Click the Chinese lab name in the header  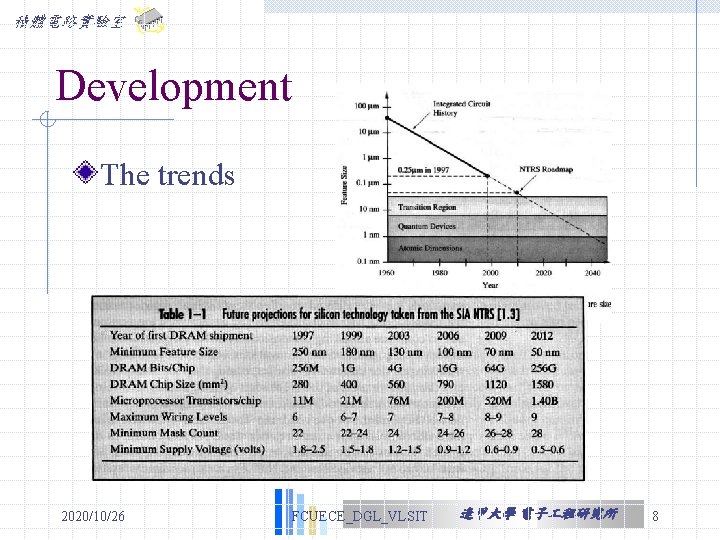coord(70,22)
